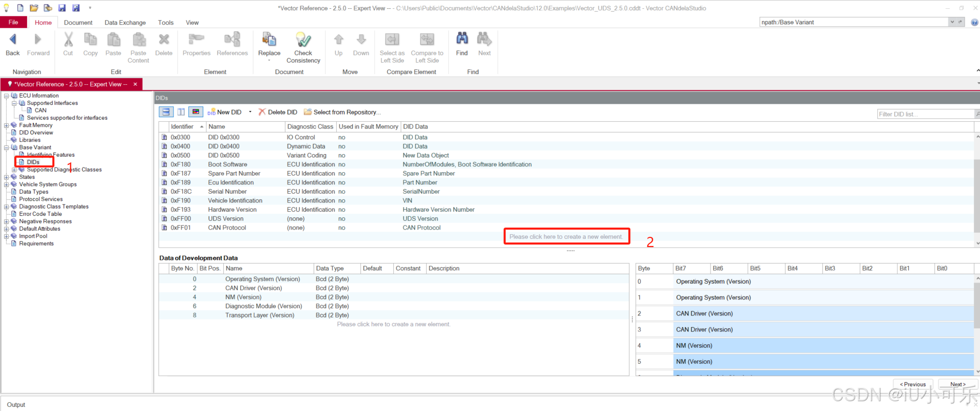Click create new element link in DID list
Image resolution: width=980 pixels, height=411 pixels.
566,237
